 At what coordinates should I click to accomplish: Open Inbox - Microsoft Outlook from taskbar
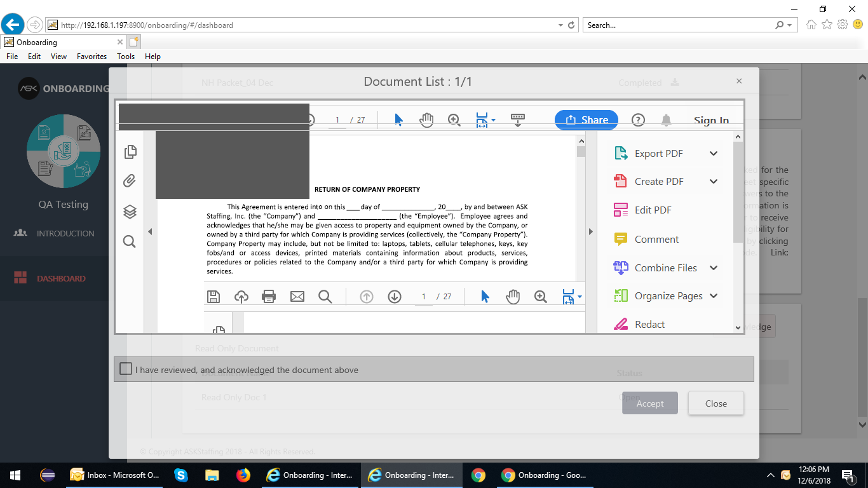point(114,475)
